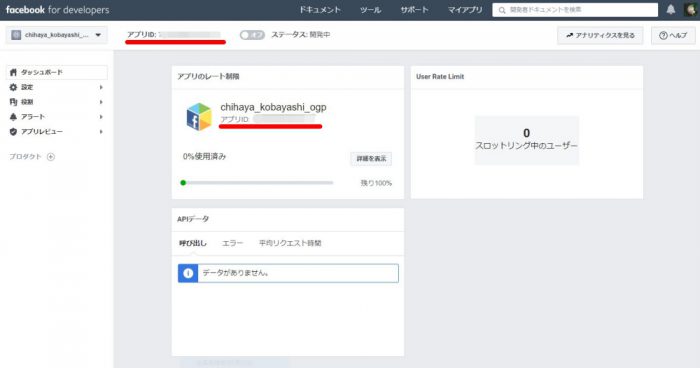This screenshot has width=700, height=368.
Task: Click the ステータス: 開発中 label
Action: coord(300,34)
